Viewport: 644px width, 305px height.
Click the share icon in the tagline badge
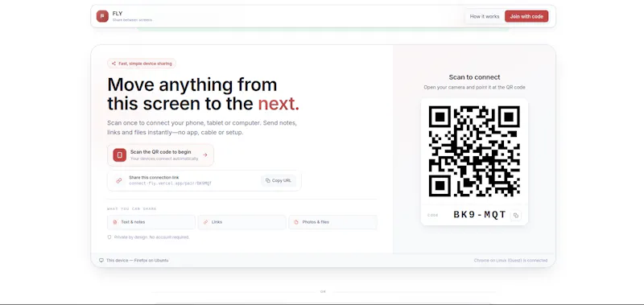pyautogui.click(x=114, y=64)
